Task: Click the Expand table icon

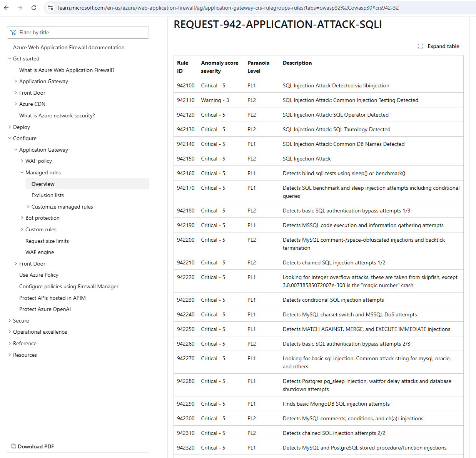Action: coord(420,46)
